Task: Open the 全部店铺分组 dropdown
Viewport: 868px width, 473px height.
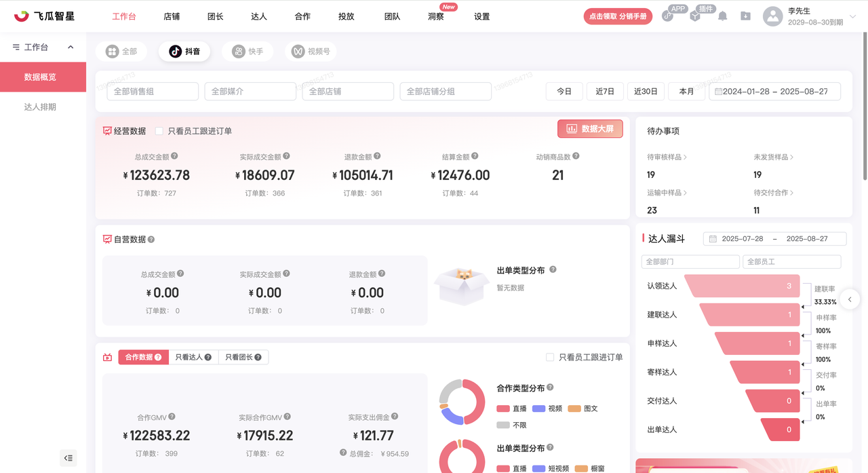Action: [446, 92]
